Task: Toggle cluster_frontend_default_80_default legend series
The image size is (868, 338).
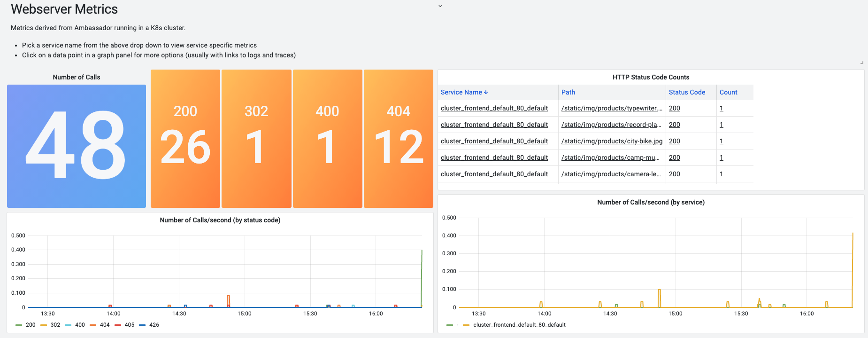Action: tap(519, 325)
